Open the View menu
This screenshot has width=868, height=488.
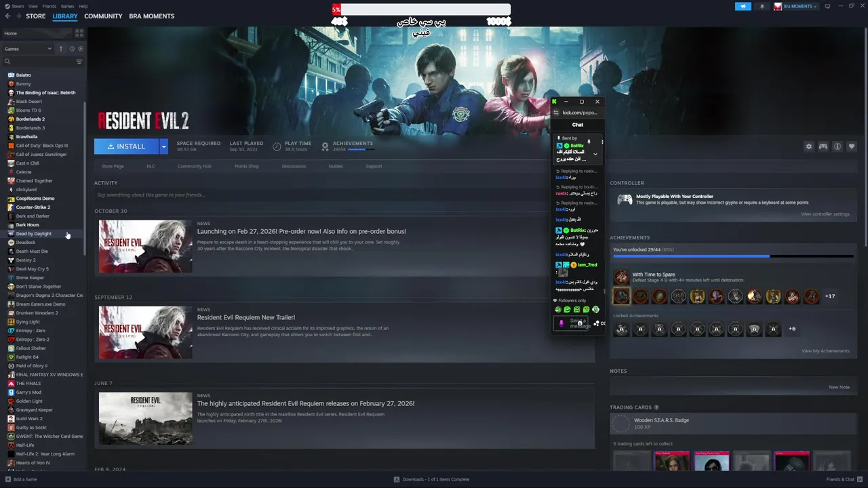click(x=33, y=6)
